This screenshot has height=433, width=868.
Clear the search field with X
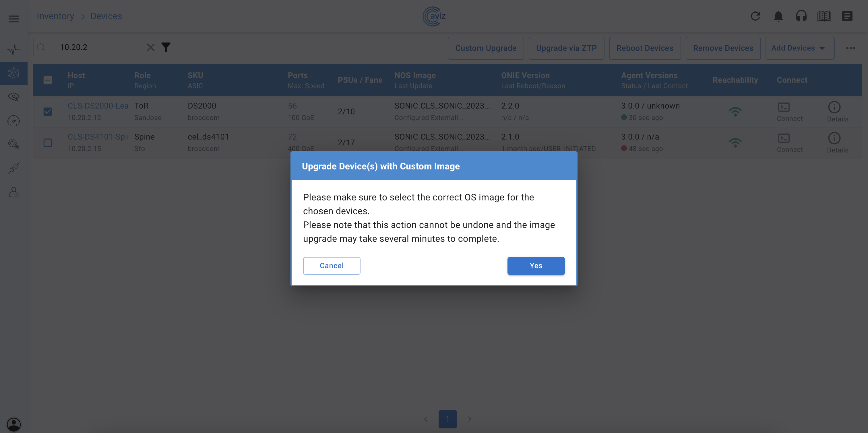coord(151,47)
